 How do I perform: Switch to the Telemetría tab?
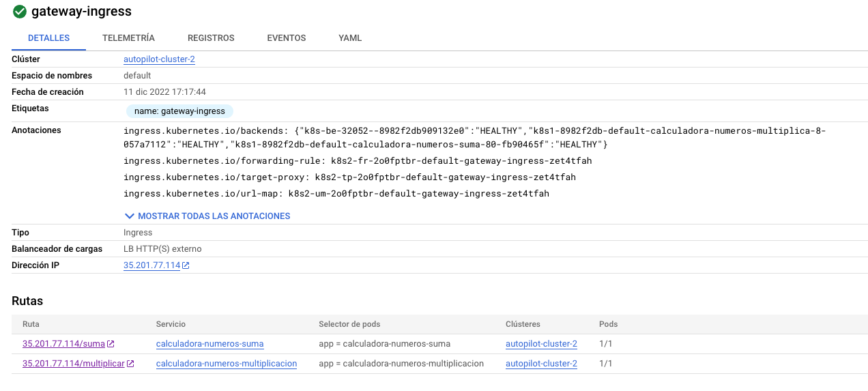coord(128,38)
